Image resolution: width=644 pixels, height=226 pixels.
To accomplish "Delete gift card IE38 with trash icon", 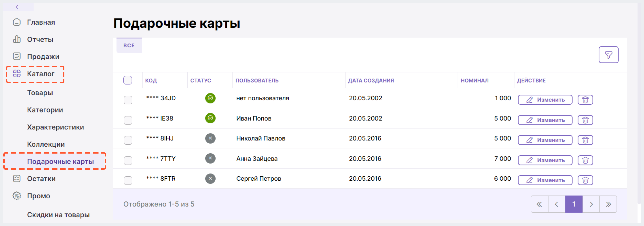I will (585, 120).
